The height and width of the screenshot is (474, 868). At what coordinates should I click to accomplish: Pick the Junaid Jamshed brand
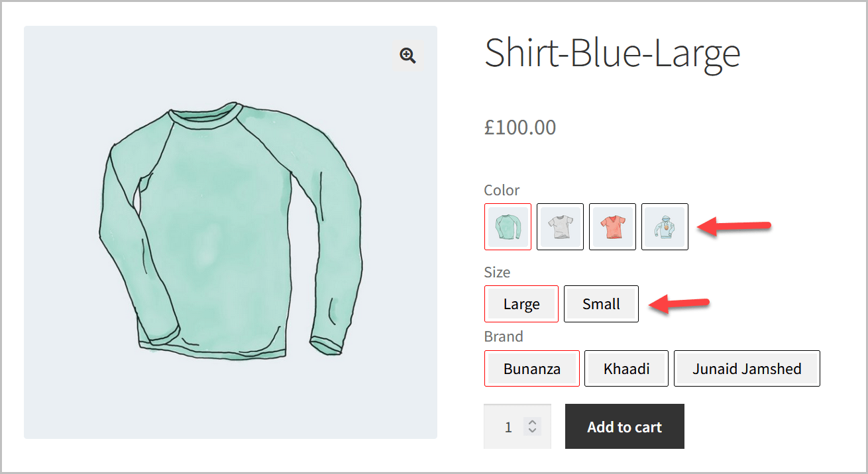[747, 369]
